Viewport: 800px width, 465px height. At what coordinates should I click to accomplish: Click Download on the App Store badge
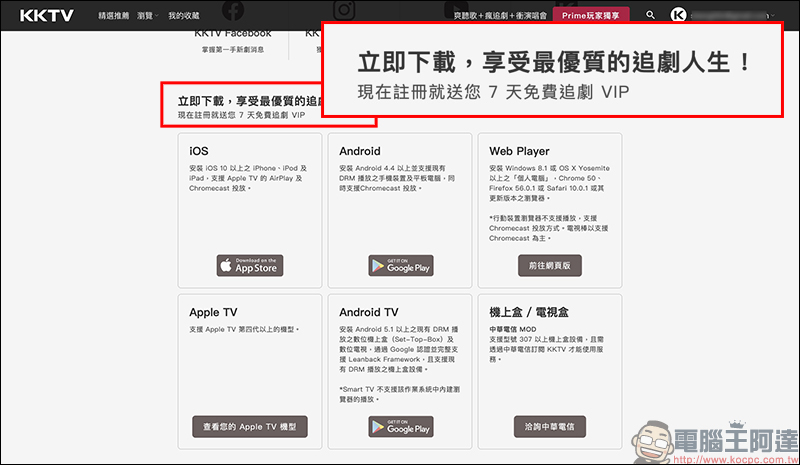coord(249,265)
